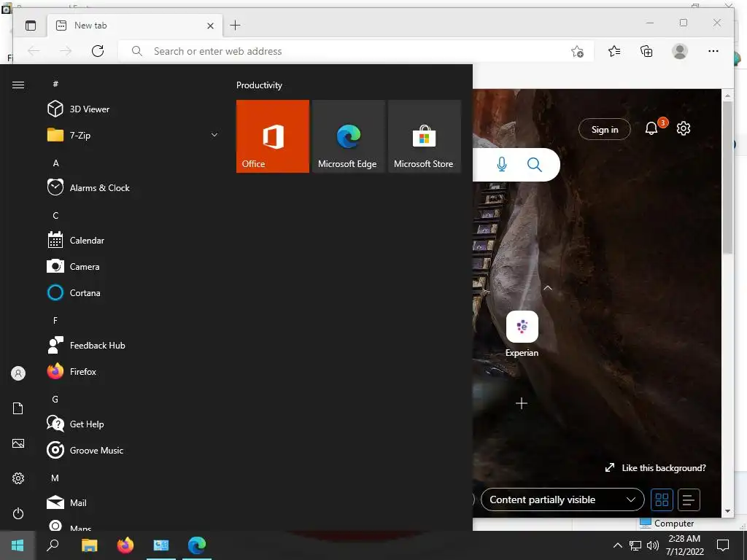
Task: Focus the Search or enter web address bar
Action: [355, 51]
